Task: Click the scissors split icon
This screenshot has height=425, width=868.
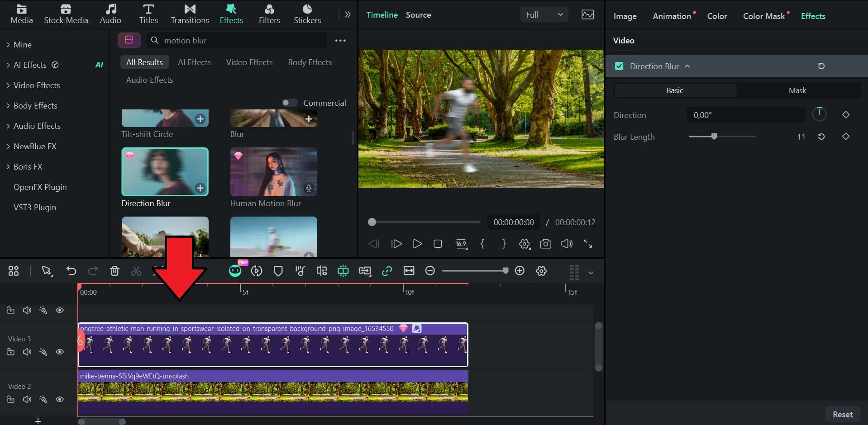Action: coord(136,271)
